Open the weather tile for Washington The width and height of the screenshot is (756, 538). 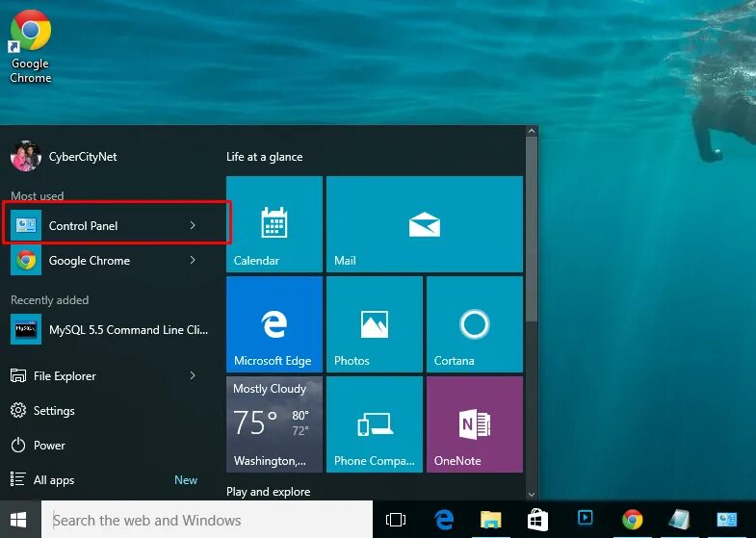[x=274, y=424]
